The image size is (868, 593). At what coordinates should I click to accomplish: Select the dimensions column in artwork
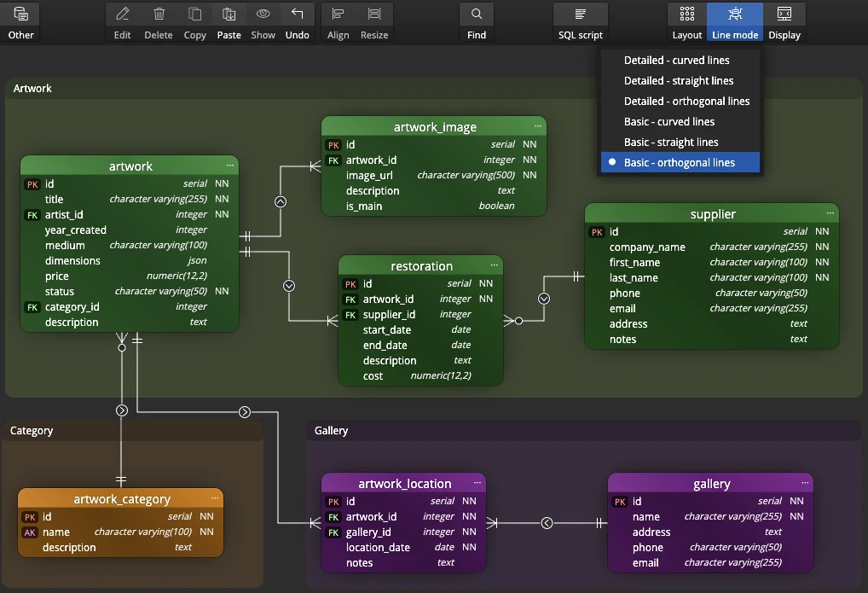pos(130,260)
